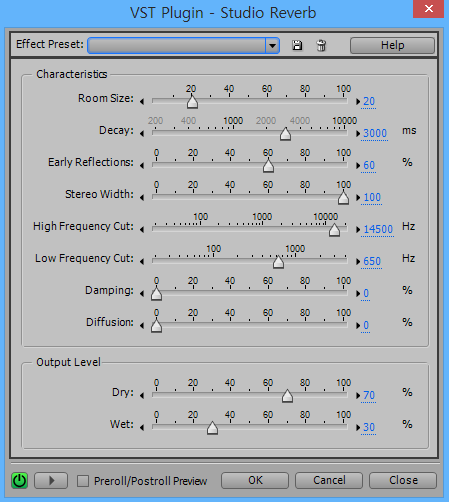The height and width of the screenshot is (502, 449).
Task: Save the current effect preset
Action: coord(297,45)
